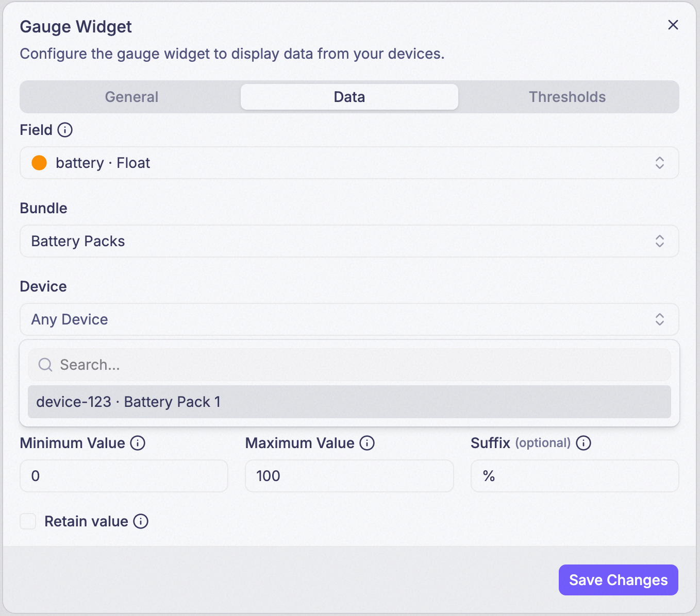Viewport: 700px width, 616px height.
Task: Select device-123 · Battery Pack 1 option
Action: (x=349, y=402)
